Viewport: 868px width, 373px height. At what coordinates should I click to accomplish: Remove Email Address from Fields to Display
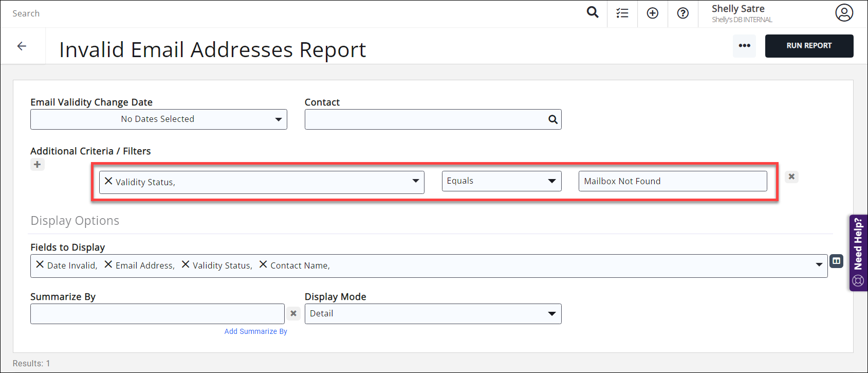pos(108,264)
